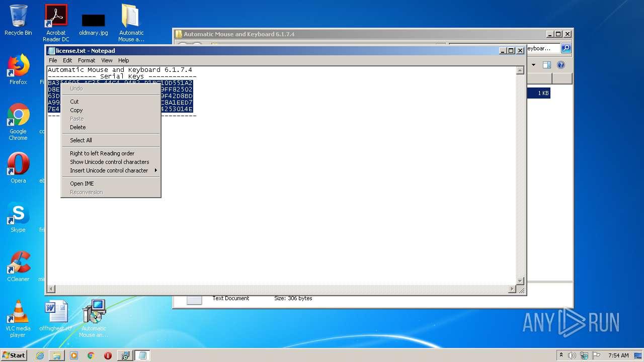Open Chrome from taskbar

[x=91, y=355]
